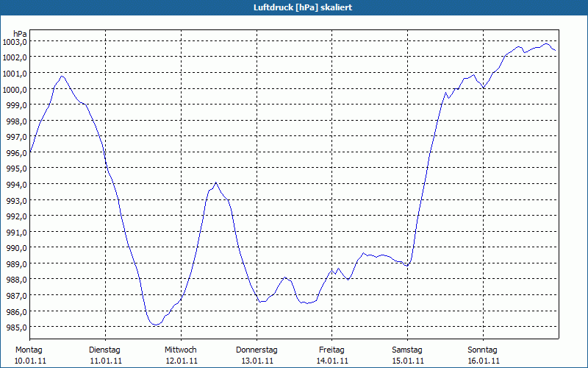Click the 'Samstag' day label
The image size is (588, 368).
pyautogui.click(x=407, y=350)
